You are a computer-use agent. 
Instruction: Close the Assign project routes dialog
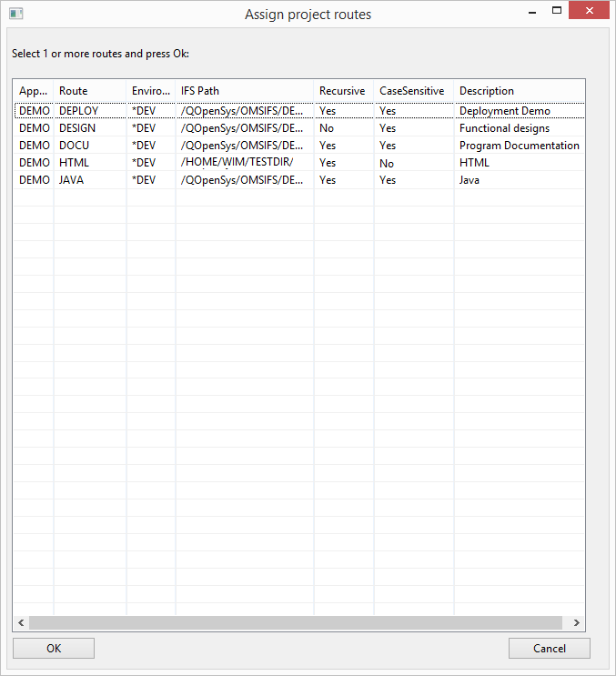click(x=592, y=11)
